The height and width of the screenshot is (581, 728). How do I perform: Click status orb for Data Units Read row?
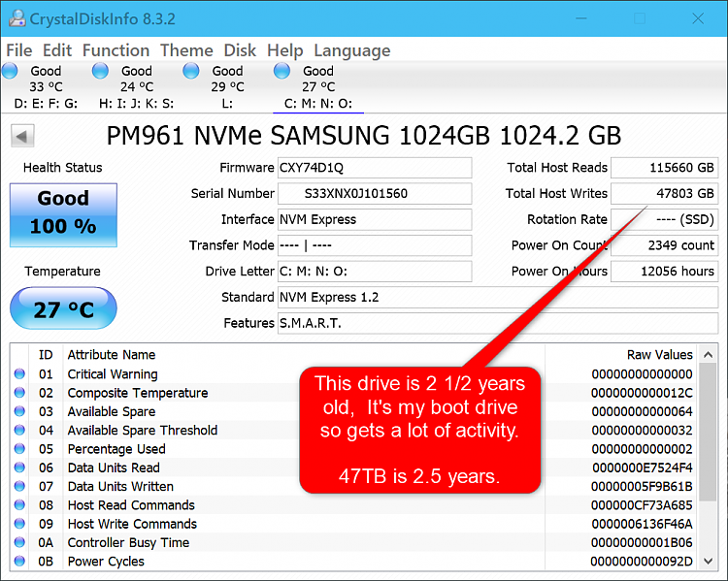click(x=19, y=468)
